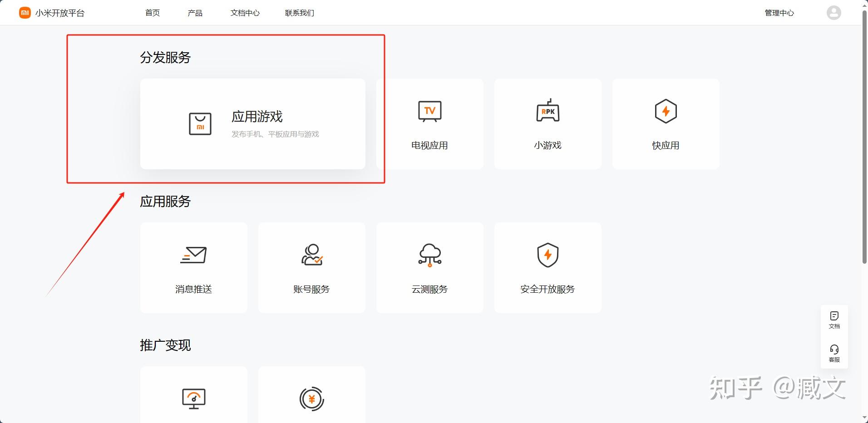The width and height of the screenshot is (868, 423).
Task: Open the 文档中心 navigation menu
Action: [245, 13]
